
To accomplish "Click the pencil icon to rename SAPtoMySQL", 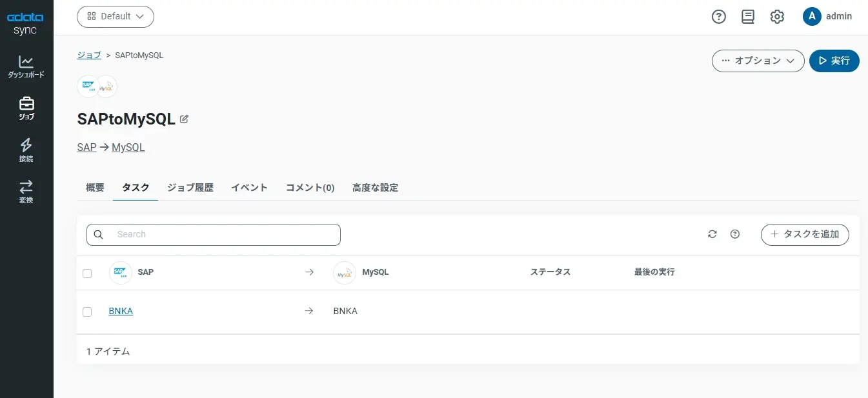I will 185,119.
